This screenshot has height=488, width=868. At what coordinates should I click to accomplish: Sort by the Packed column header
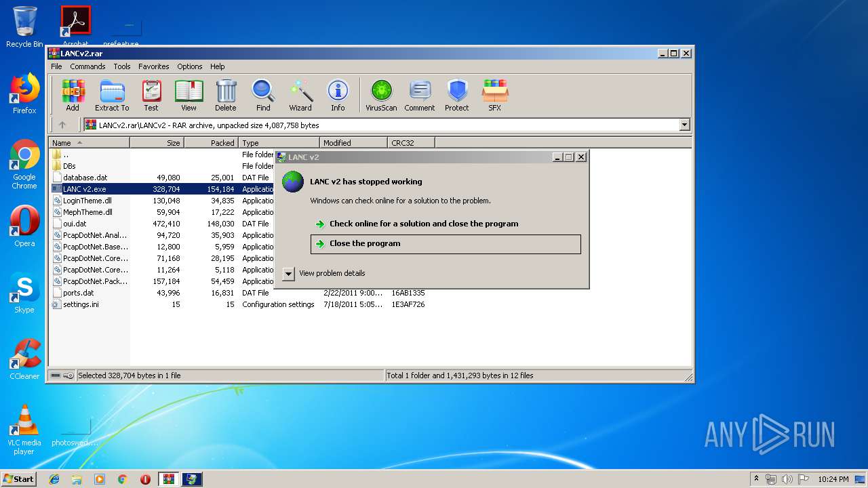tap(211, 143)
